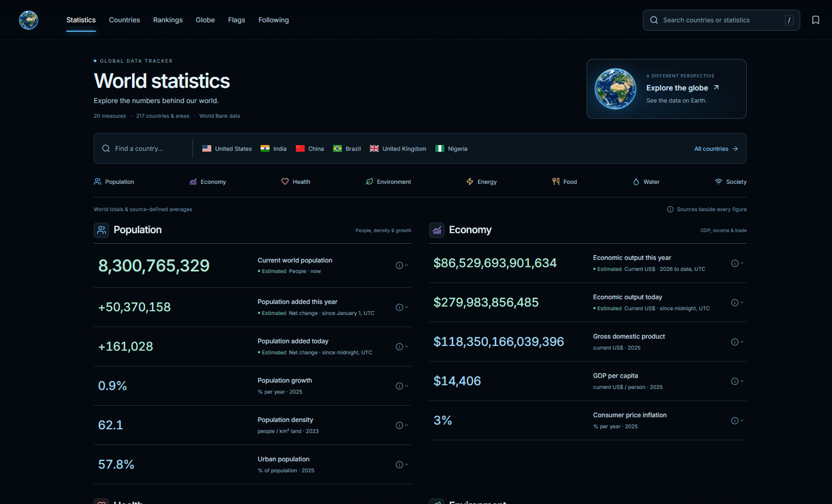Select the Energy lightning icon
The image size is (832, 504).
[470, 182]
